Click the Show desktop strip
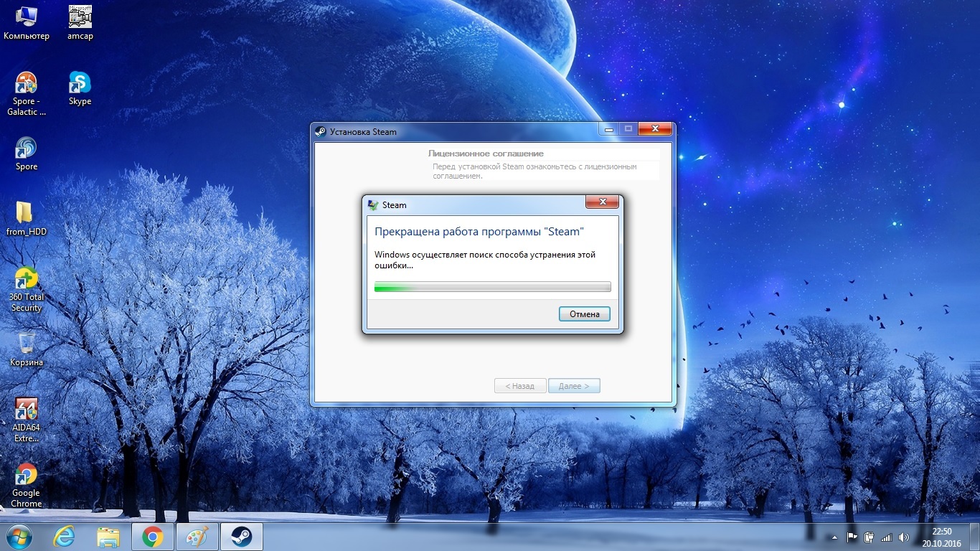Viewport: 980px width, 551px height. click(974, 537)
